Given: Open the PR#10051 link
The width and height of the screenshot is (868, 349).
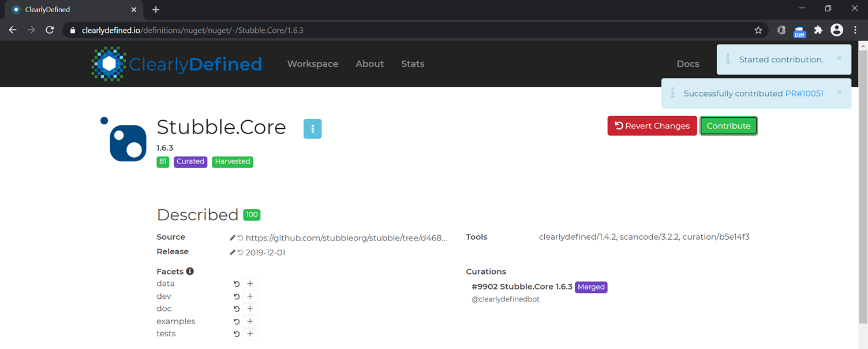Looking at the screenshot, I should (805, 94).
